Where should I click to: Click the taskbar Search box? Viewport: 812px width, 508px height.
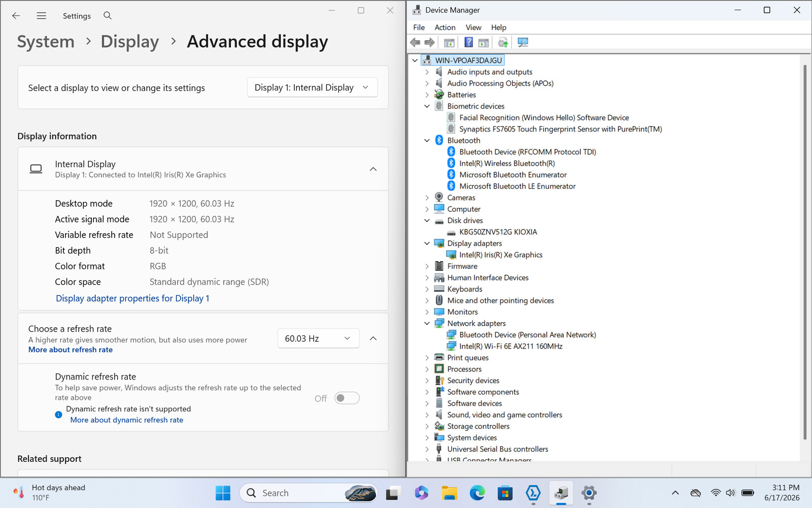(309, 493)
